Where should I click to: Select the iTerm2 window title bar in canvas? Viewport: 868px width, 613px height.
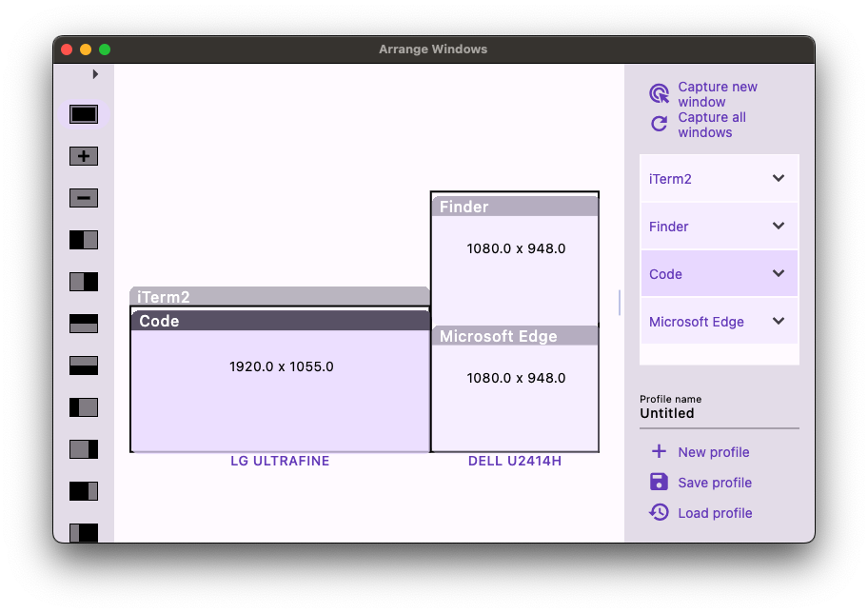pos(280,297)
